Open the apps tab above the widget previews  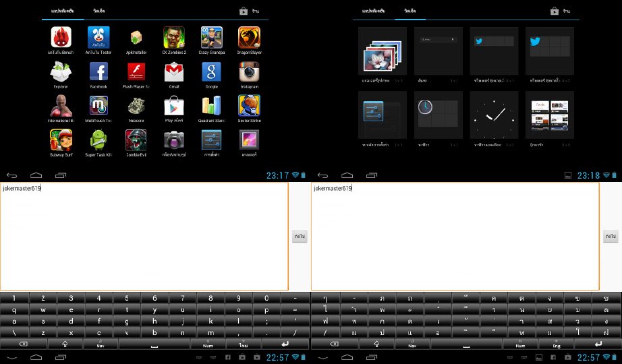pyautogui.click(x=373, y=11)
